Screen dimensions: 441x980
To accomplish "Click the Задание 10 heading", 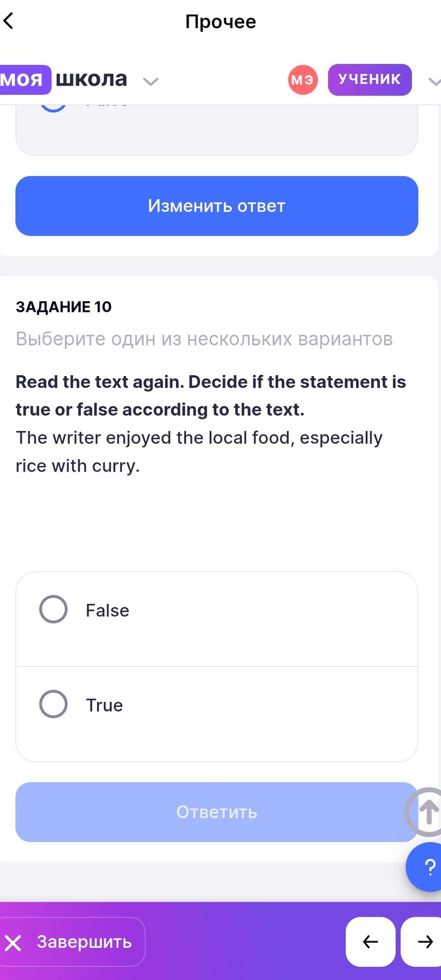I will pyautogui.click(x=64, y=307).
